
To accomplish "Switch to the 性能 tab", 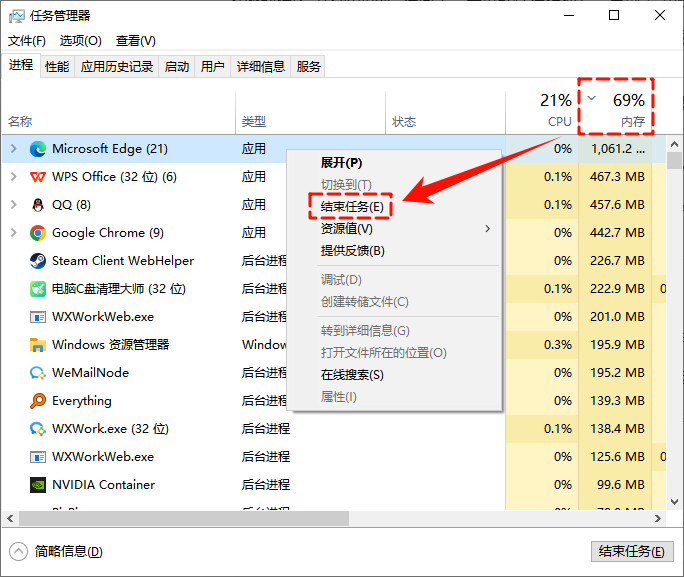I will [57, 67].
